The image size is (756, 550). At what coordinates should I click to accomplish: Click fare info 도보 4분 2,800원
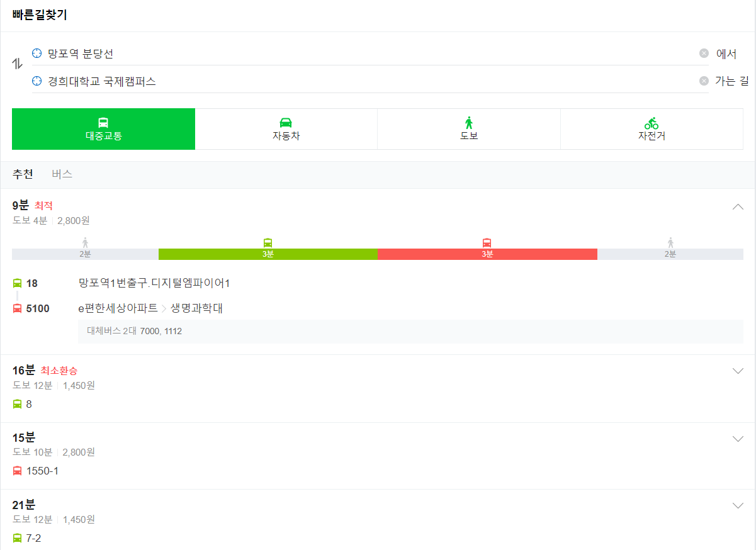tap(51, 220)
